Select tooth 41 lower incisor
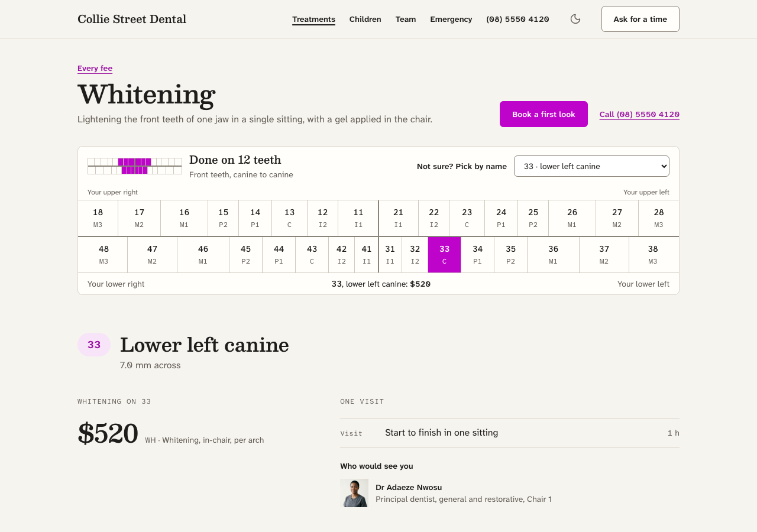Viewport: 757px width, 532px height. pos(367,255)
